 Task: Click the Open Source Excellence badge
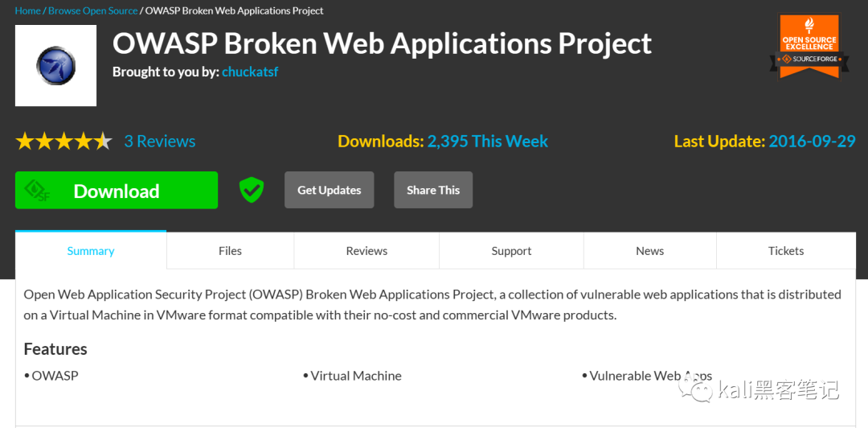809,47
